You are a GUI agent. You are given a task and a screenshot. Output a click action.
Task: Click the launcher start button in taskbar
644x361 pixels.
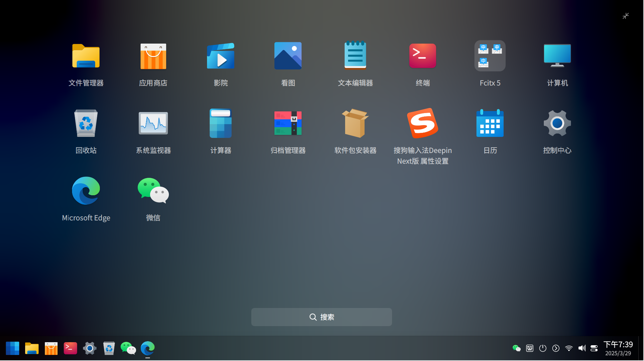(x=12, y=349)
